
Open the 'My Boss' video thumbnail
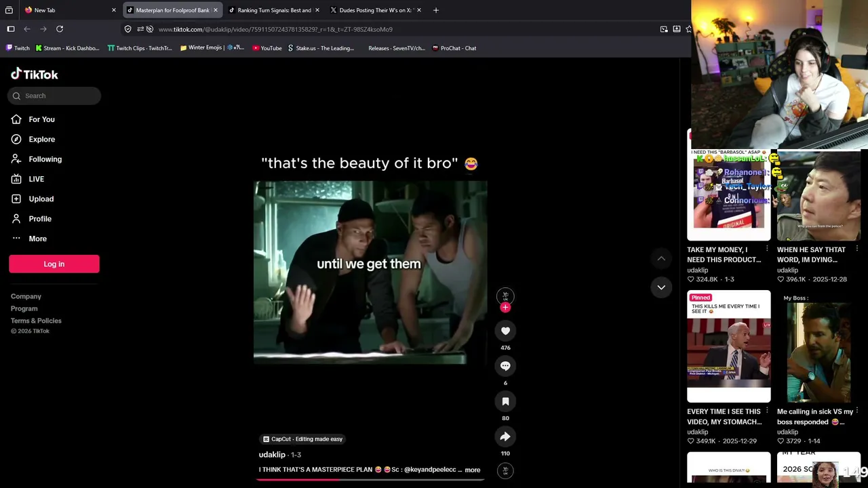818,346
